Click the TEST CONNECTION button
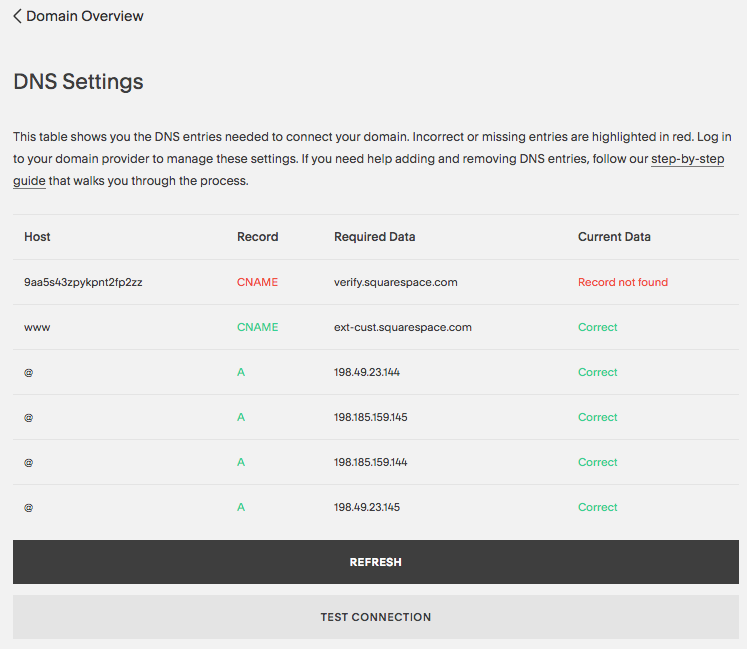747x649 pixels. 375,617
